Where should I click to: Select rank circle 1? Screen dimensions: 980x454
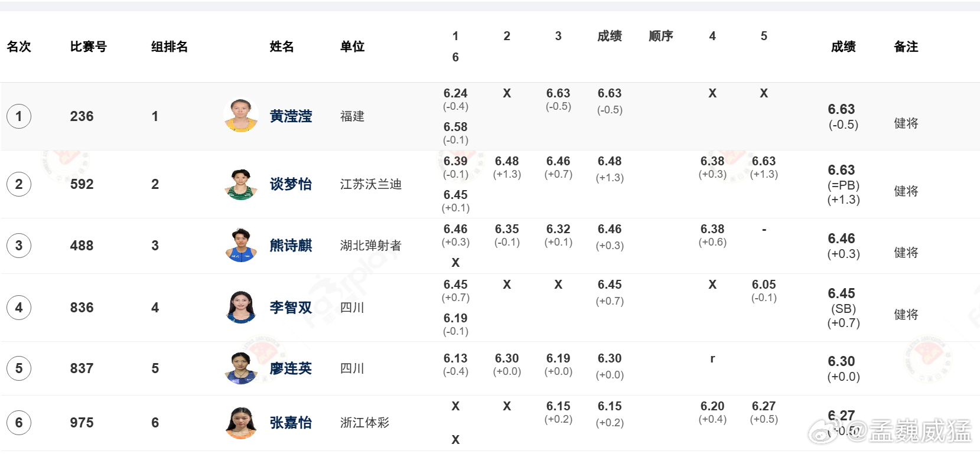coord(19,116)
